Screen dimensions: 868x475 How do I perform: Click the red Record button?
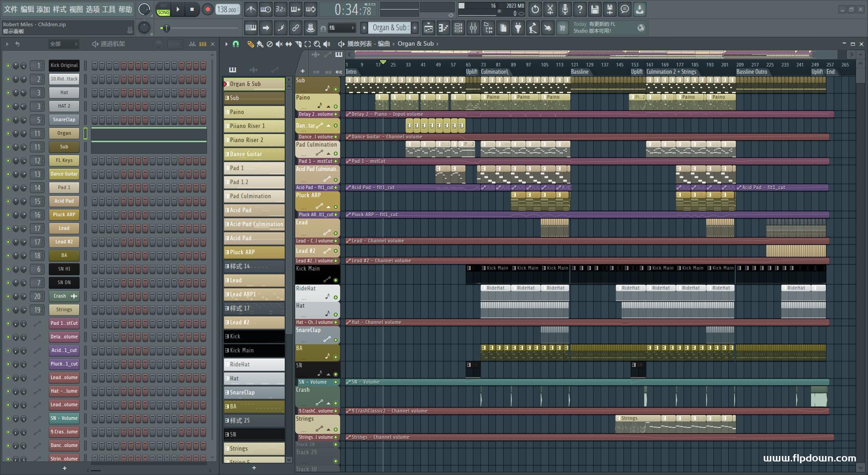(208, 9)
